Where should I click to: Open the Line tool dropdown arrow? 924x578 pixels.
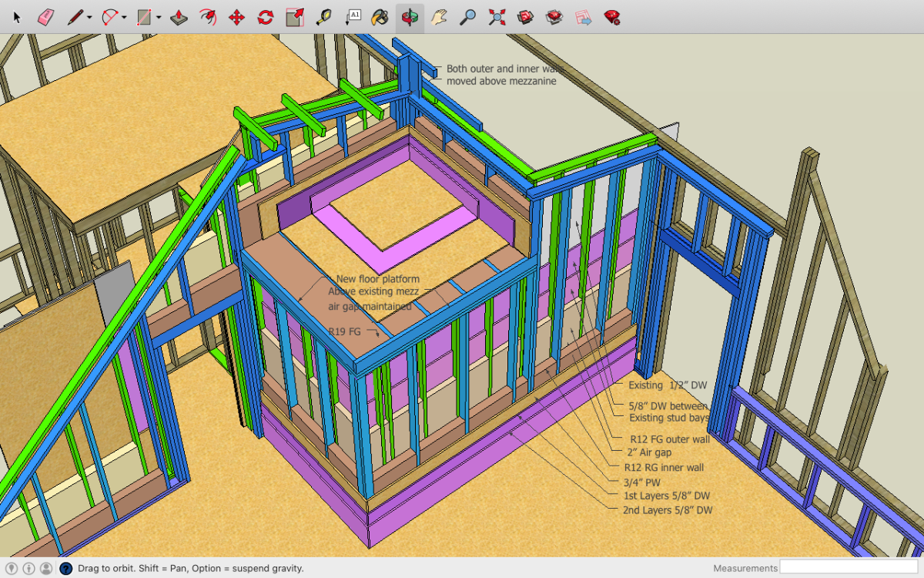tap(90, 18)
